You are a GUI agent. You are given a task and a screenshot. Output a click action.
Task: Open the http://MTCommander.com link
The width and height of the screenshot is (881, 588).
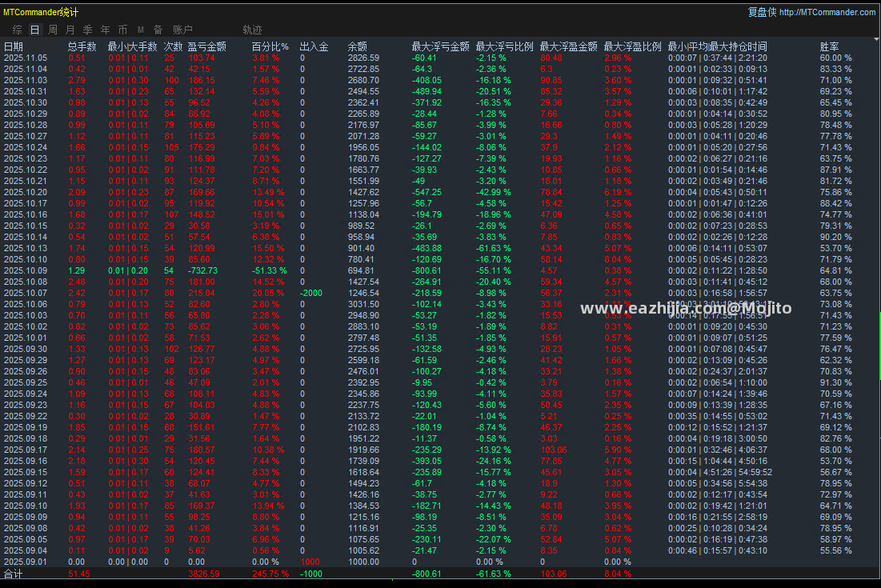[827, 12]
